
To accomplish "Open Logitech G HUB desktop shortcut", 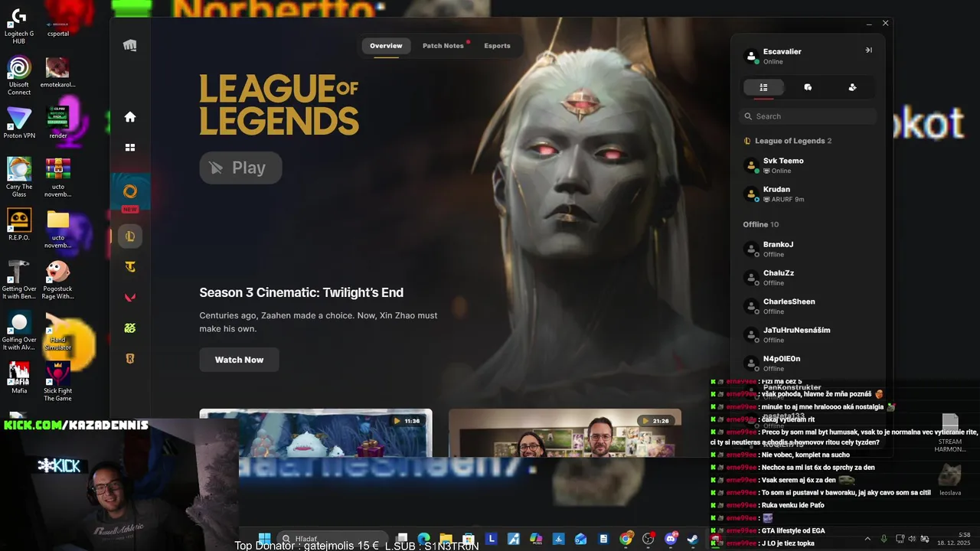I will click(x=19, y=25).
